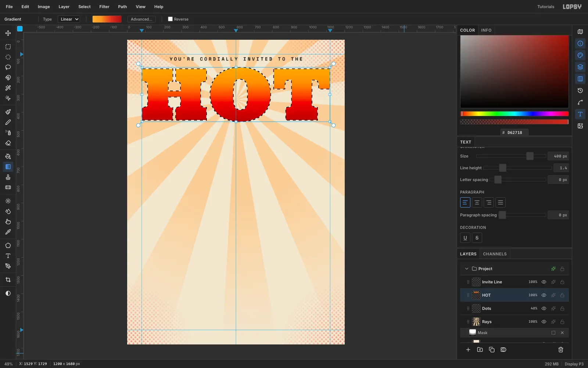Image resolution: width=588 pixels, height=368 pixels.
Task: Open the Layer menu
Action: point(64,7)
